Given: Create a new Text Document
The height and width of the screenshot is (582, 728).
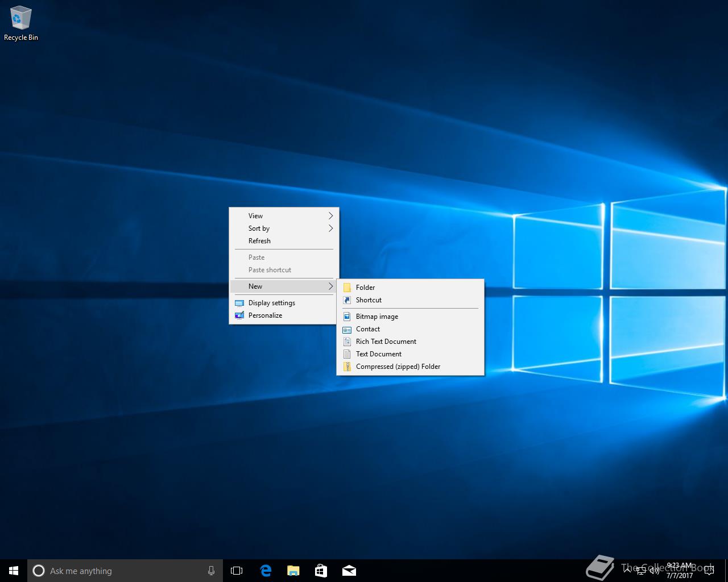Looking at the screenshot, I should coord(410,354).
